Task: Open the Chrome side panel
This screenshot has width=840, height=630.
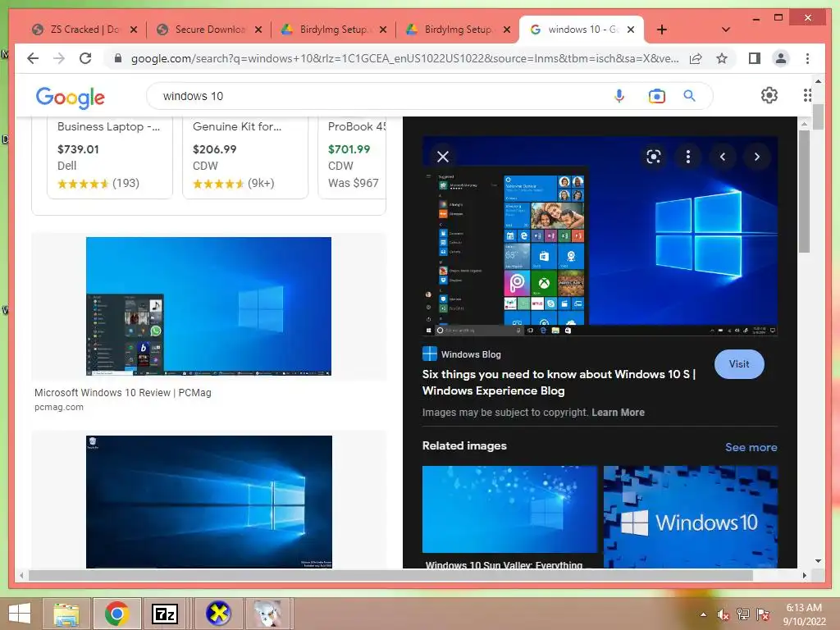Action: tap(755, 58)
